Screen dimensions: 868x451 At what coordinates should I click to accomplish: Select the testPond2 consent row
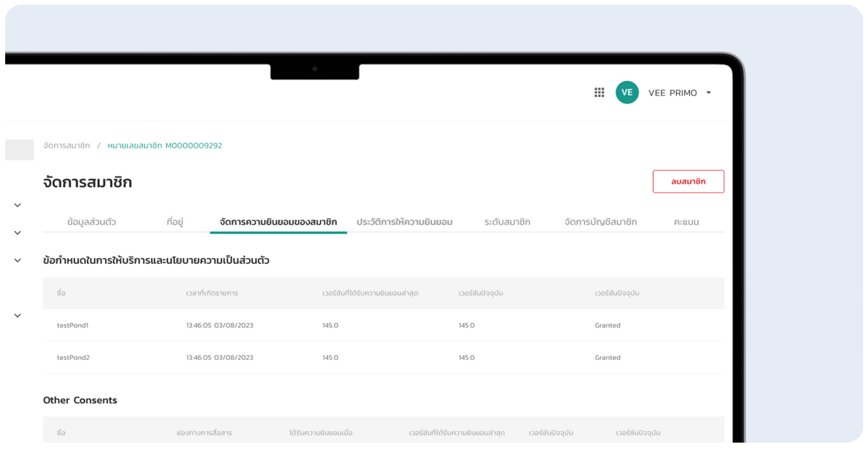[x=73, y=357]
